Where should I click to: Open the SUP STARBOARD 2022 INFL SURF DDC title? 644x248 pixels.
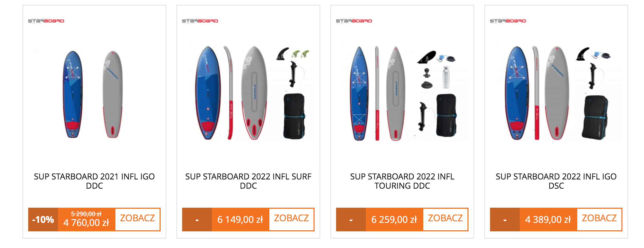pyautogui.click(x=248, y=181)
